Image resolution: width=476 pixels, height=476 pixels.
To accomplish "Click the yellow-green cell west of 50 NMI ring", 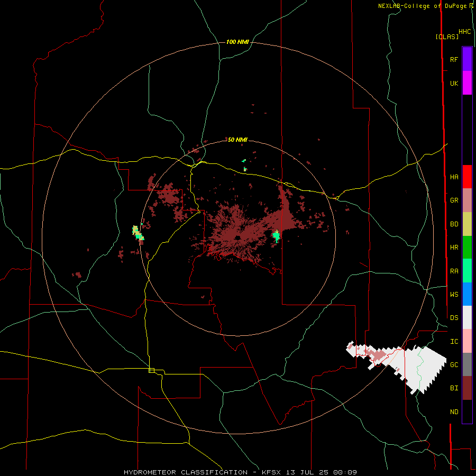I will [x=138, y=233].
